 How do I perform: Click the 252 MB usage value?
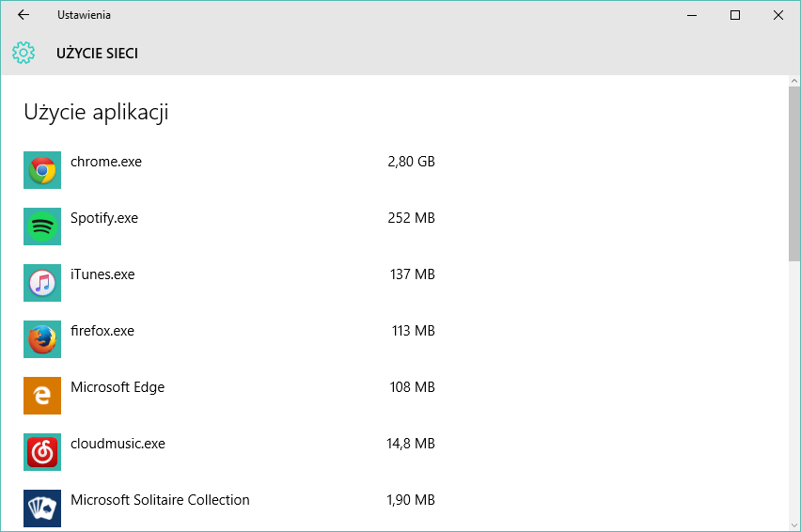tap(411, 218)
